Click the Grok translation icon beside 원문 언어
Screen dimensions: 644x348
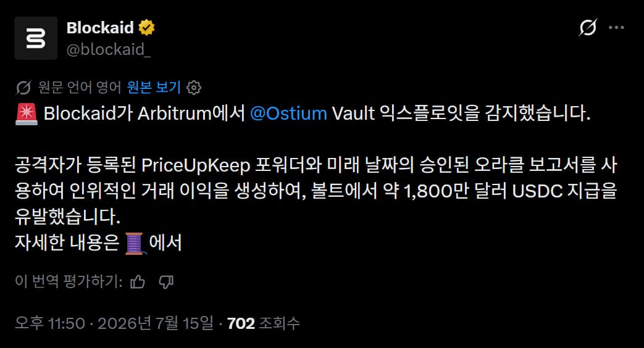pos(23,88)
